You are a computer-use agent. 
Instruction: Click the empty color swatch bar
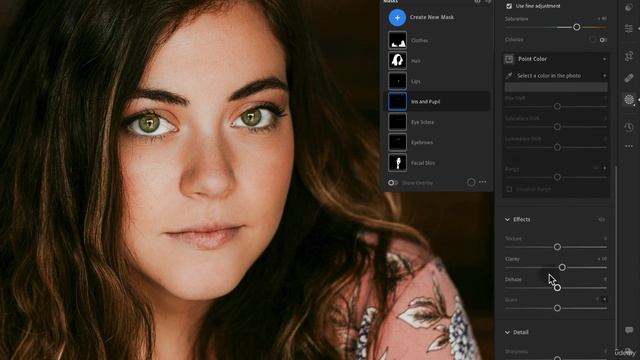(556, 87)
